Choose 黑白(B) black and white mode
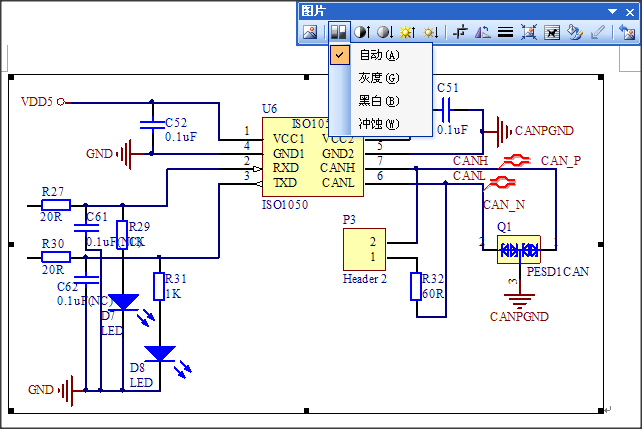642x429 pixels. pyautogui.click(x=381, y=101)
